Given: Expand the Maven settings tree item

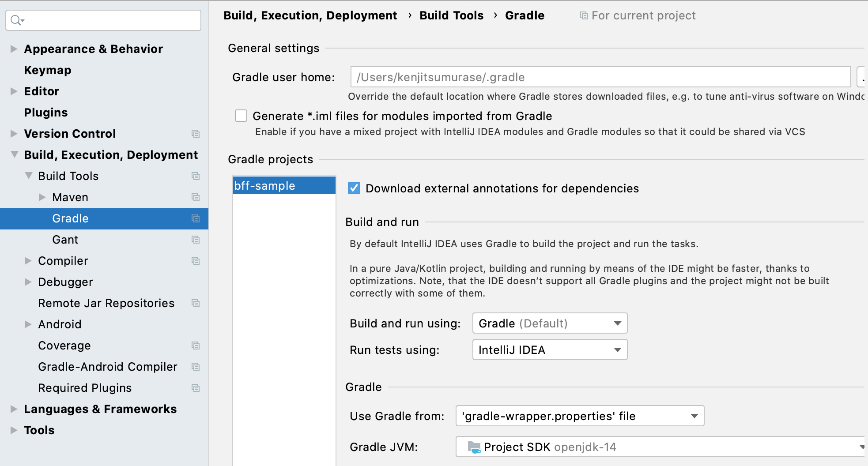Looking at the screenshot, I should pyautogui.click(x=42, y=197).
